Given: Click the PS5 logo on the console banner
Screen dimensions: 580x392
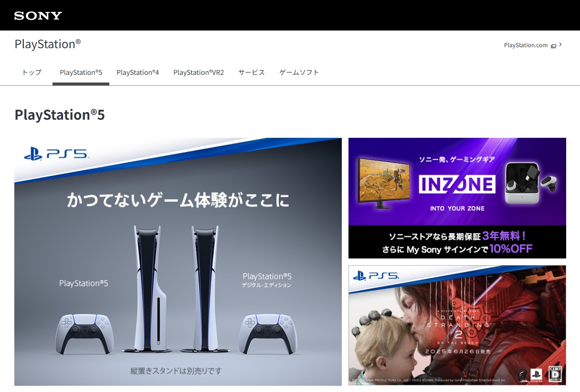Looking at the screenshot, I should (56, 154).
